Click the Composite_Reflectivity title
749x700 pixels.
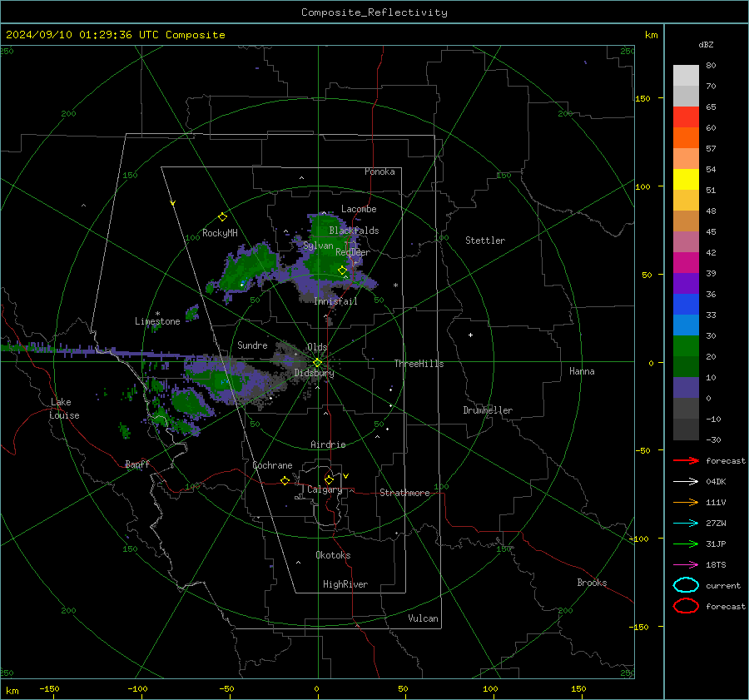click(374, 12)
